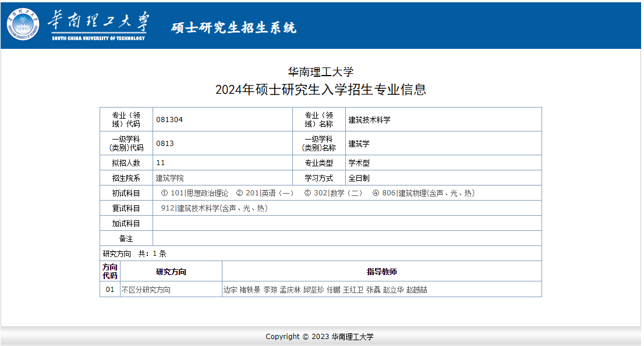Image resolution: width=644 pixels, height=346 pixels.
Task: Click the 一级学科(类别)名称 label cell
Action: click(x=319, y=143)
